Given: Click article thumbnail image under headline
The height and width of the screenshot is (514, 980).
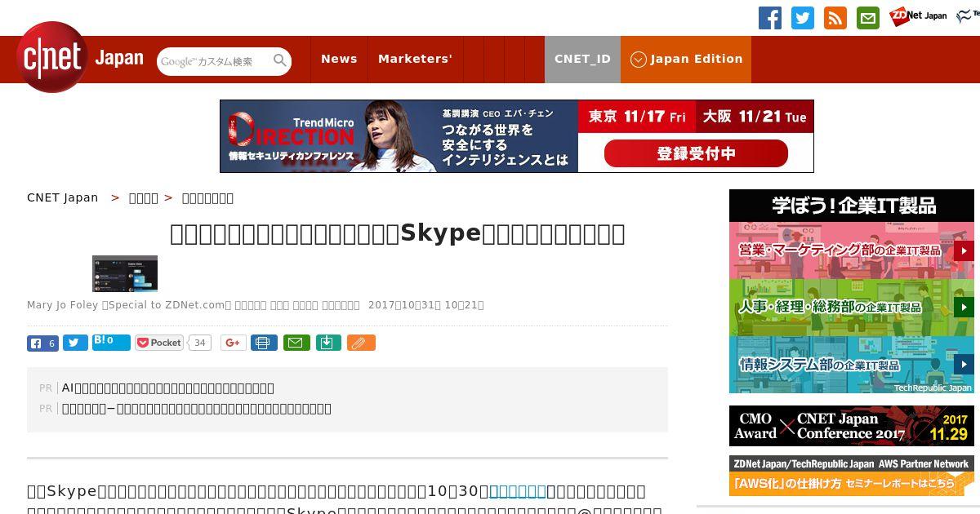Looking at the screenshot, I should point(125,273).
